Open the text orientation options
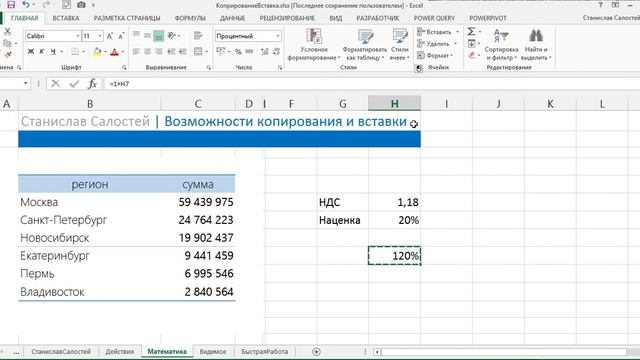 (x=172, y=36)
